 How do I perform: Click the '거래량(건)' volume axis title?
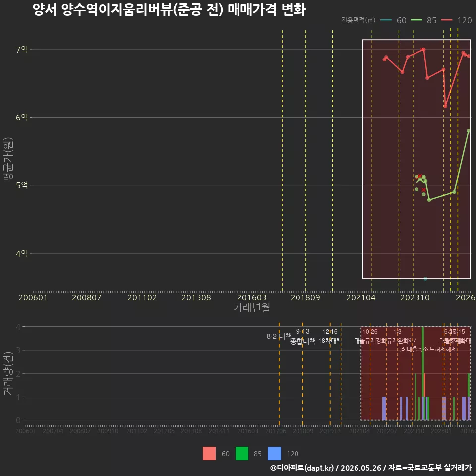(8, 373)
